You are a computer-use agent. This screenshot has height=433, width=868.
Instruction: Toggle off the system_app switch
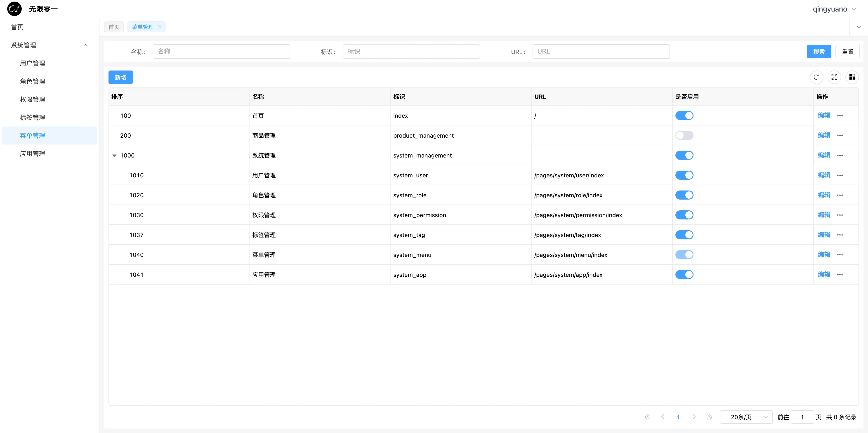684,275
